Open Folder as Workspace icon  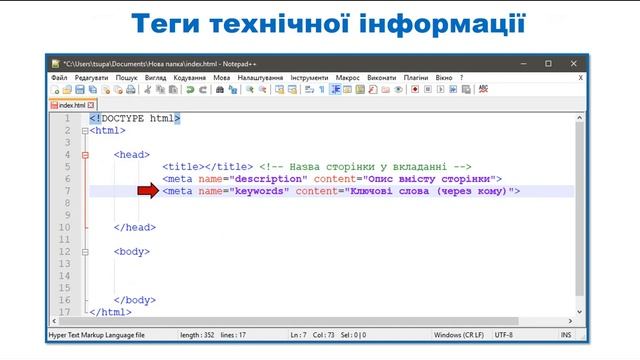(x=386, y=89)
